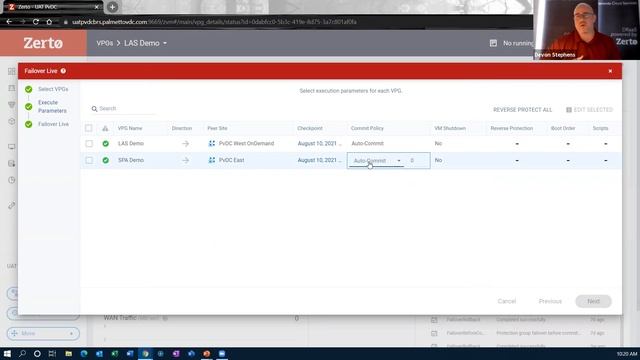Click VM Shutdown No value for LAS Demo
640x360 pixels.
point(438,144)
